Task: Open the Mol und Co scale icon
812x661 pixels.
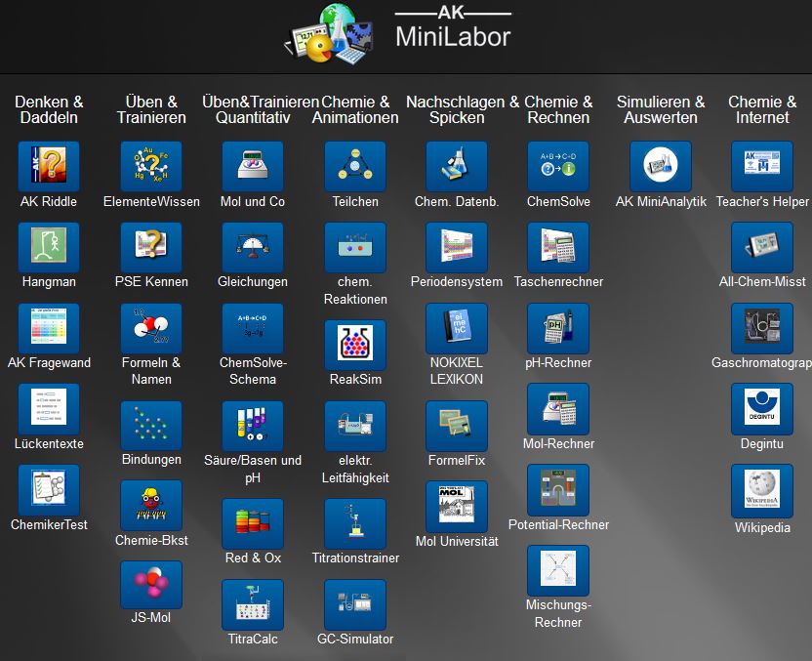Action: 253,166
